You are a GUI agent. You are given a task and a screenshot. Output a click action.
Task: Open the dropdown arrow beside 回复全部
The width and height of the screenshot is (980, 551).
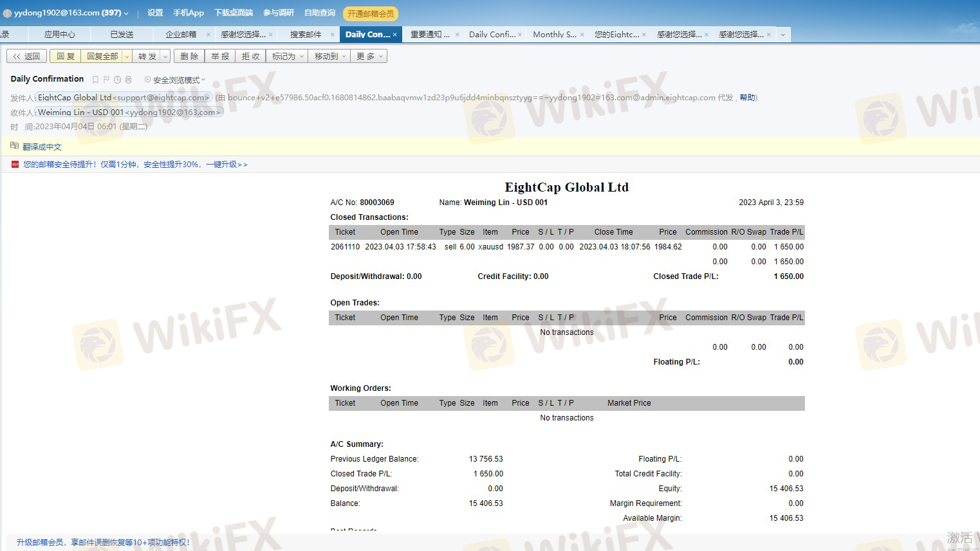pyautogui.click(x=127, y=57)
